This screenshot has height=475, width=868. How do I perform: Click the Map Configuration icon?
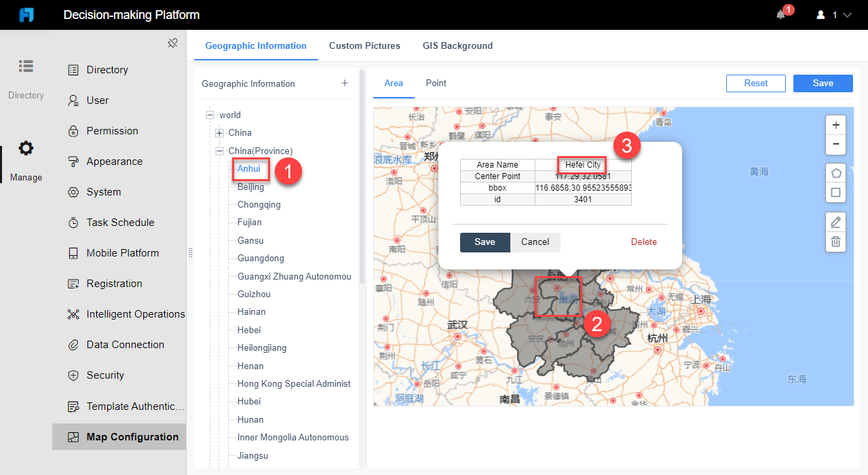73,437
